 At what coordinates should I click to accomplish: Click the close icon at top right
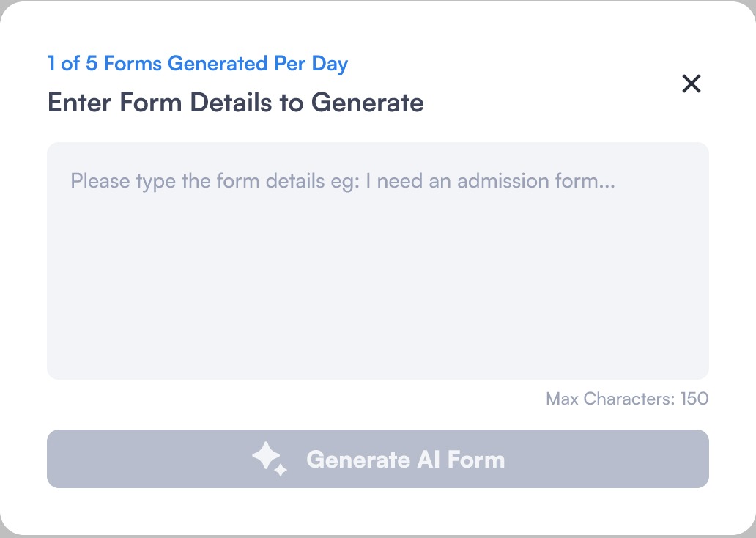692,84
